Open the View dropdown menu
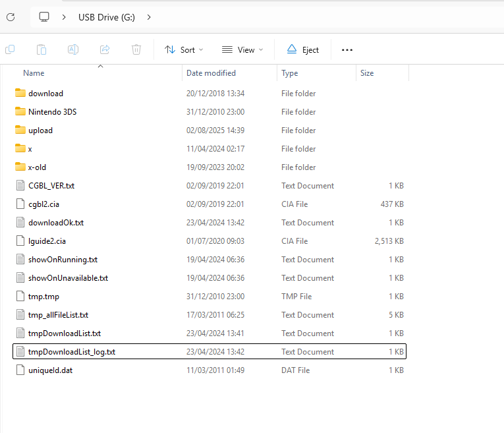 pos(242,49)
